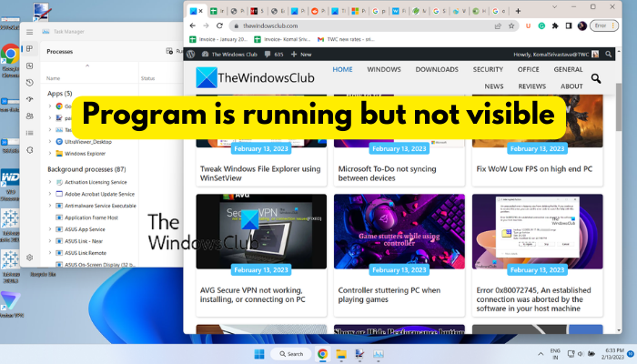
Task: Open 'Fix WoW Low FPS' article
Action: [x=534, y=169]
